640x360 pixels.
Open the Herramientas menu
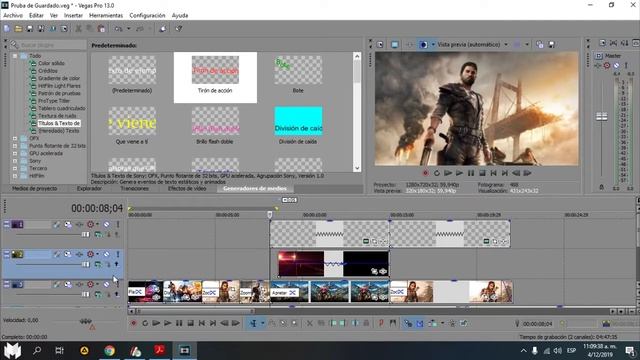(106, 16)
